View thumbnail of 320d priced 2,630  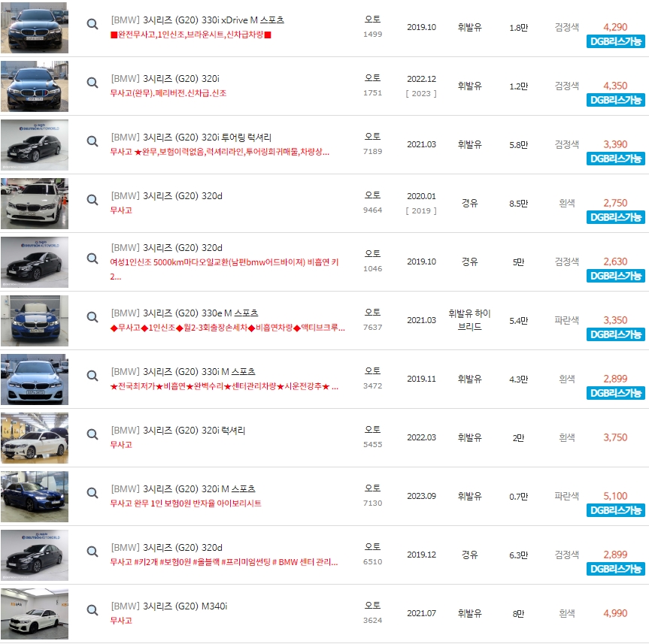(x=35, y=262)
